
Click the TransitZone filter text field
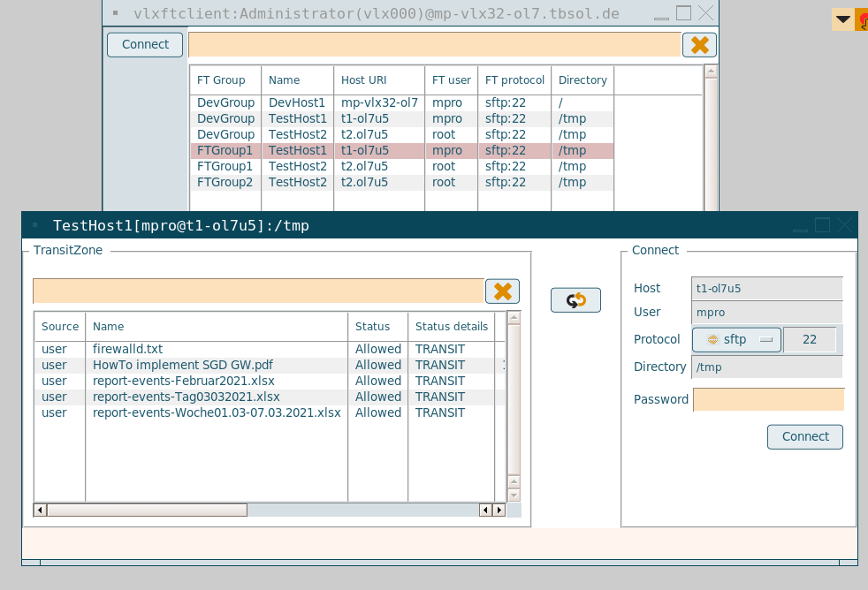tap(258, 291)
